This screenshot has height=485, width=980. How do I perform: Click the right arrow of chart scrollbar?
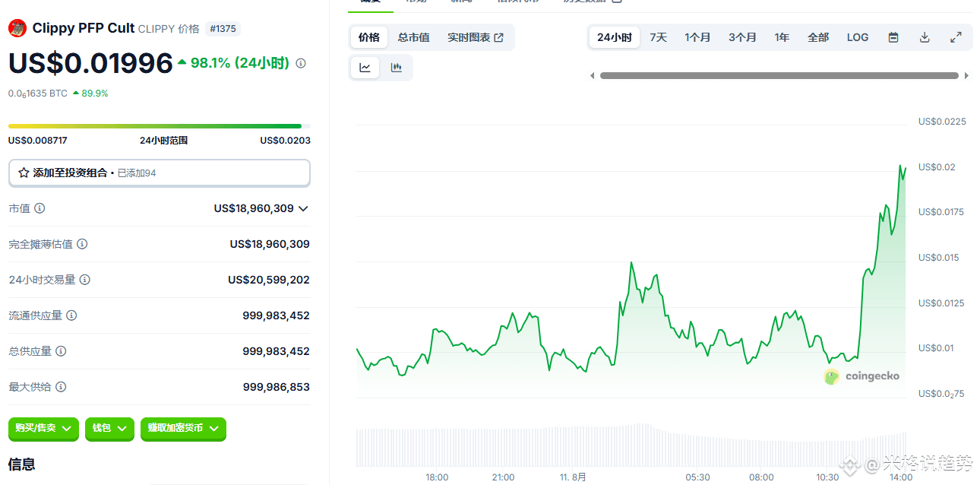pyautogui.click(x=966, y=76)
